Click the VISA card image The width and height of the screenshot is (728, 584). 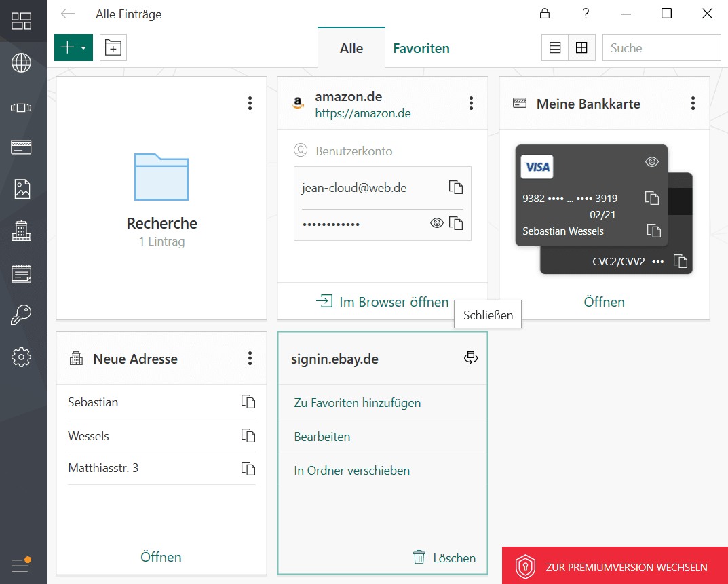[537, 167]
